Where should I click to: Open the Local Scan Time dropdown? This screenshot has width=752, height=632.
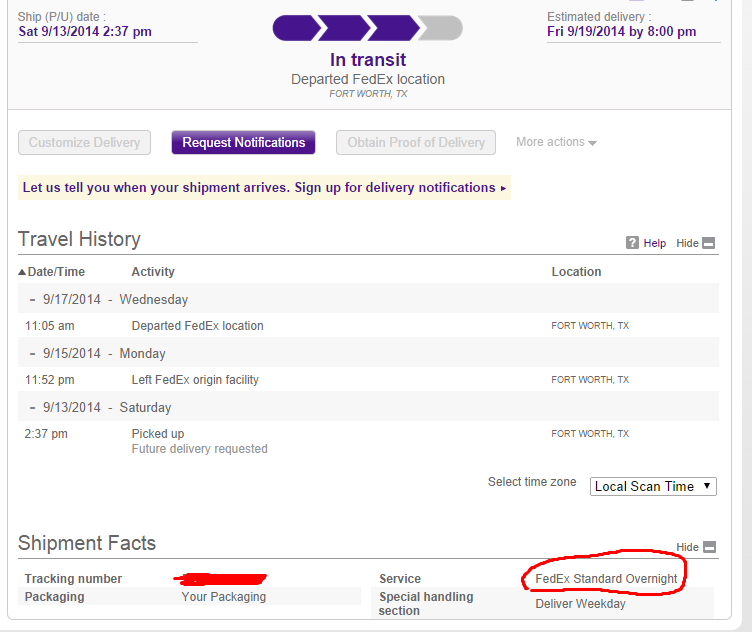coord(653,486)
